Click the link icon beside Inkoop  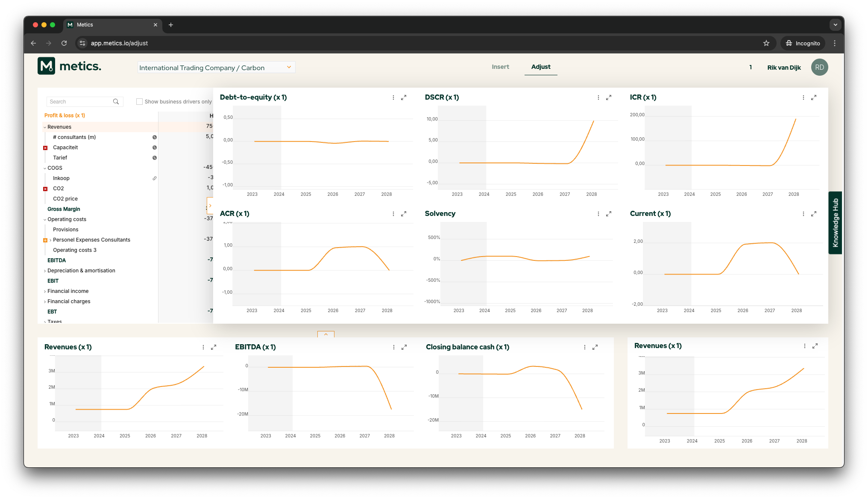(x=155, y=178)
